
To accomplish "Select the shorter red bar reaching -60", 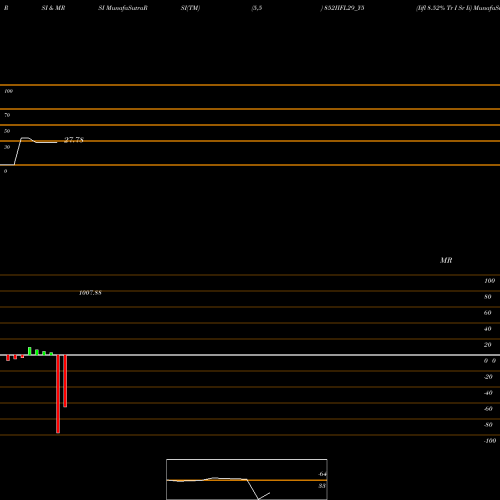I will (65, 381).
